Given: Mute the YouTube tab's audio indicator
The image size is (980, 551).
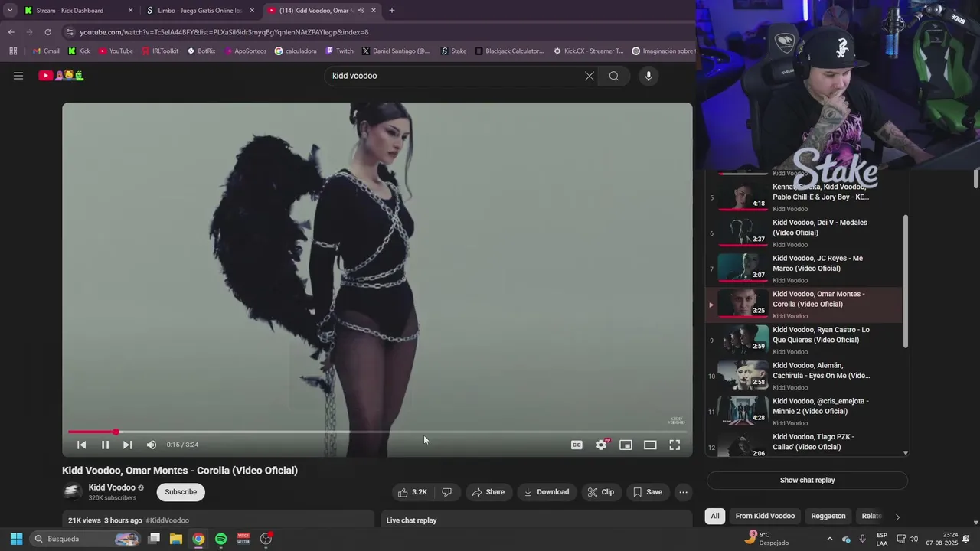Looking at the screenshot, I should coord(361,11).
